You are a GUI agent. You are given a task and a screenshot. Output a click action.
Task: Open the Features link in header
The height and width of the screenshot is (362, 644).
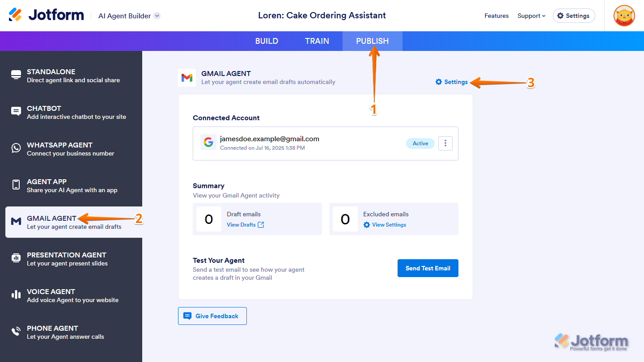point(496,16)
